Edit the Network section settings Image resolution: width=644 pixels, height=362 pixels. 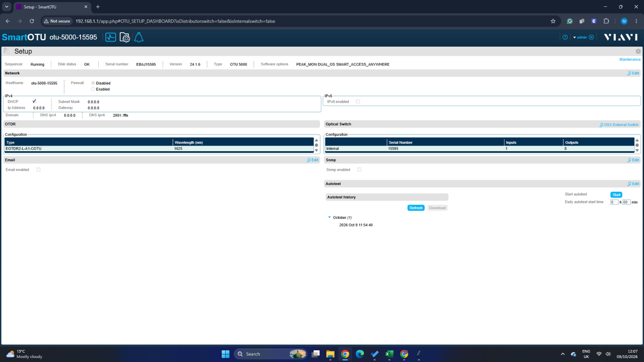(633, 73)
